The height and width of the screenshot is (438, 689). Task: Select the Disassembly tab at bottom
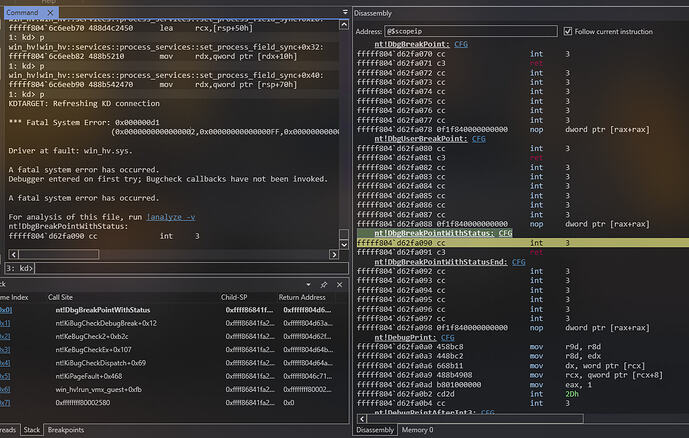click(x=376, y=430)
